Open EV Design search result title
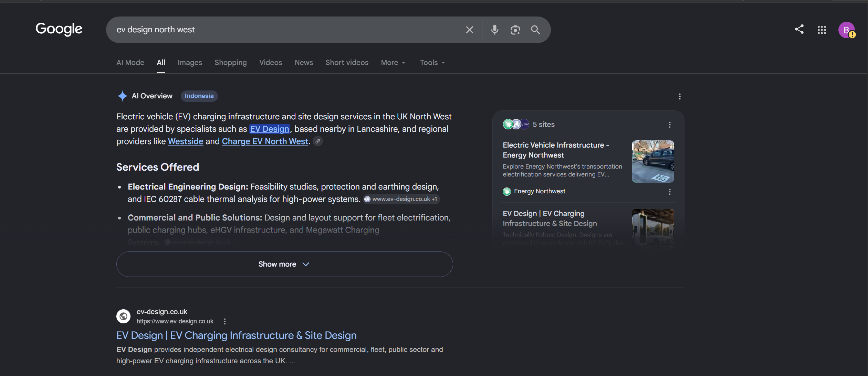 click(237, 335)
